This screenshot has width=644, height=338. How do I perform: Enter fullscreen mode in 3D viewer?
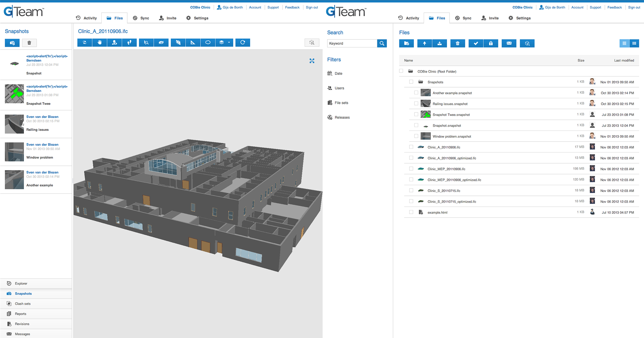coord(312,61)
